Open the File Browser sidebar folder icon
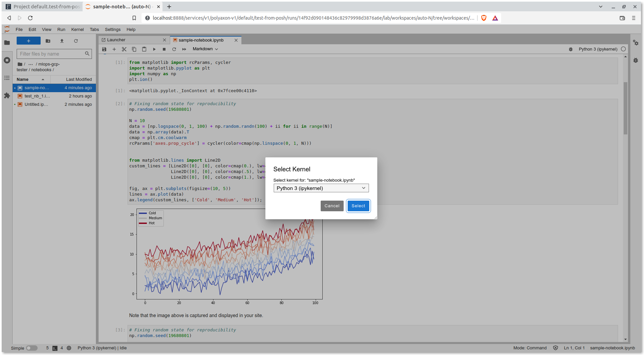The width and height of the screenshot is (644, 355). point(7,43)
